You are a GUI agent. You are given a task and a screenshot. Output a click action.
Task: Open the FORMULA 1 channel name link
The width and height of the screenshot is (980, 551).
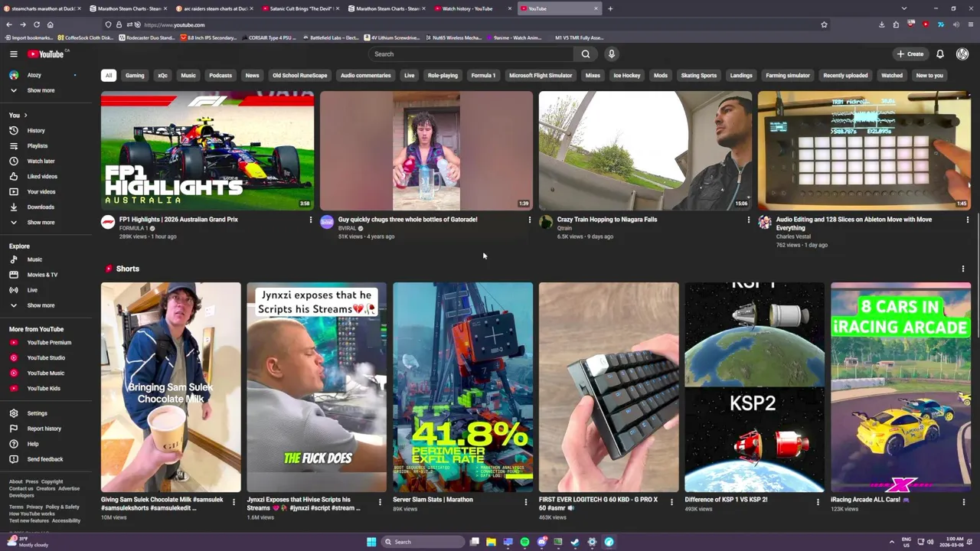(x=133, y=228)
